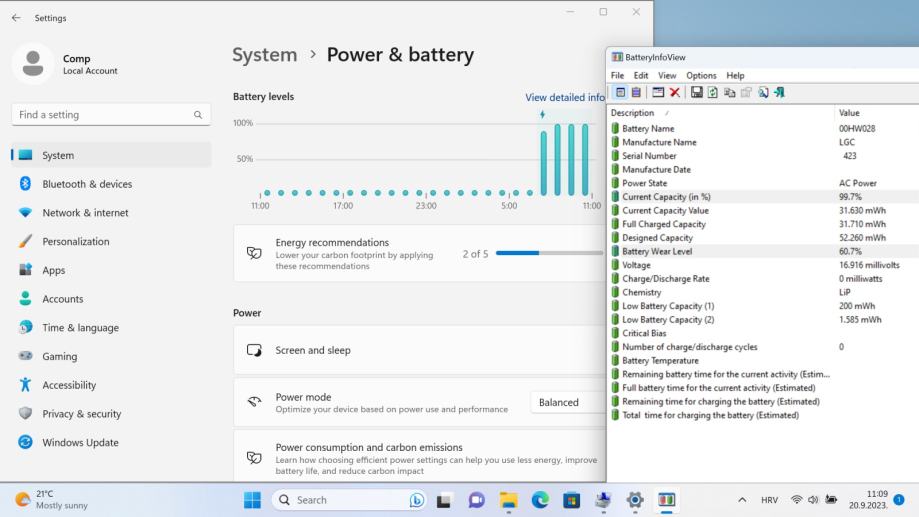Click the Find a setting search box
919x517 pixels.
111,115
